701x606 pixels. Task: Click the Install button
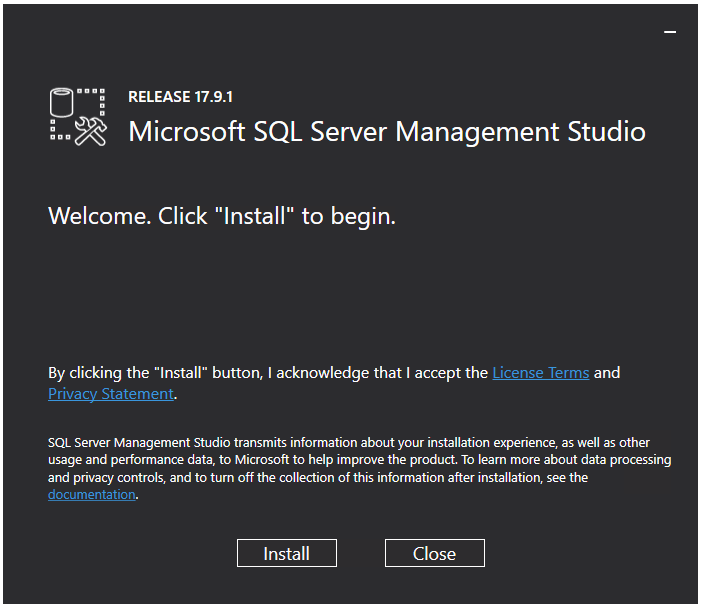(286, 553)
